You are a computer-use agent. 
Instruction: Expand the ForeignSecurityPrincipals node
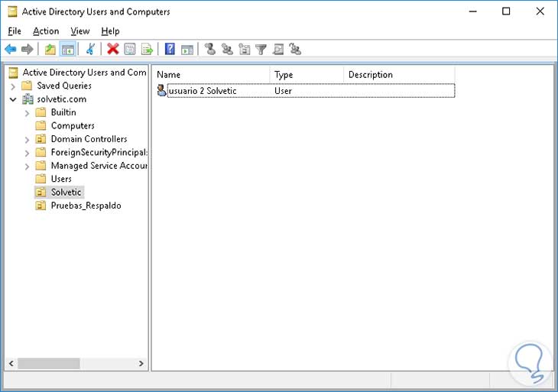[27, 154]
